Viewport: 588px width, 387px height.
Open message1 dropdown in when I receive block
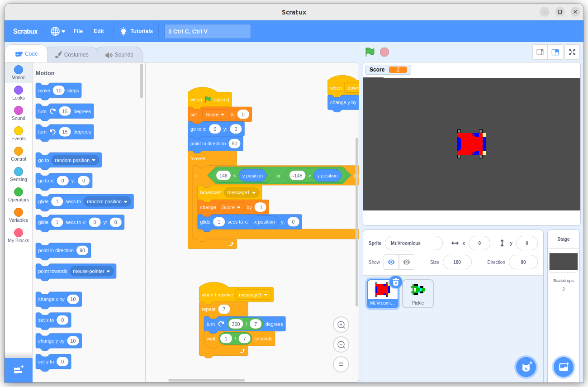click(253, 295)
